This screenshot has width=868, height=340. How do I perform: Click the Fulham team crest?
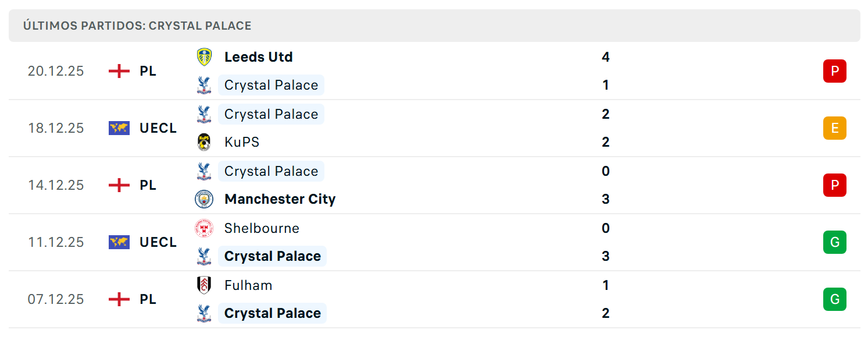204,285
